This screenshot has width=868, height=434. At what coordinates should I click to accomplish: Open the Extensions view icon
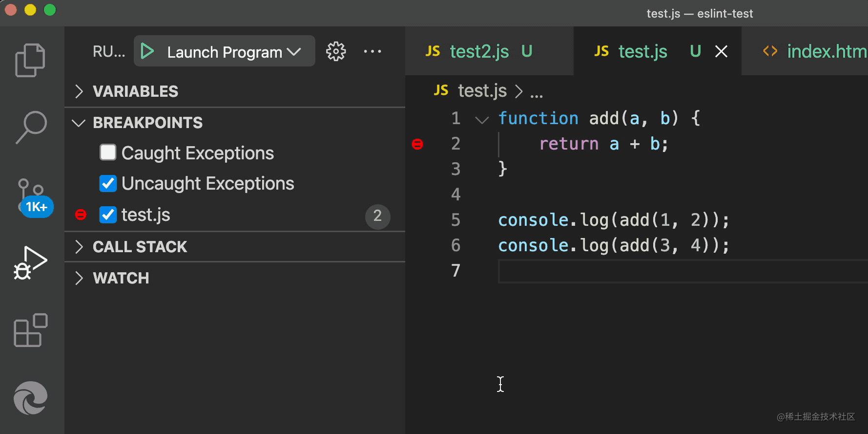[30, 330]
